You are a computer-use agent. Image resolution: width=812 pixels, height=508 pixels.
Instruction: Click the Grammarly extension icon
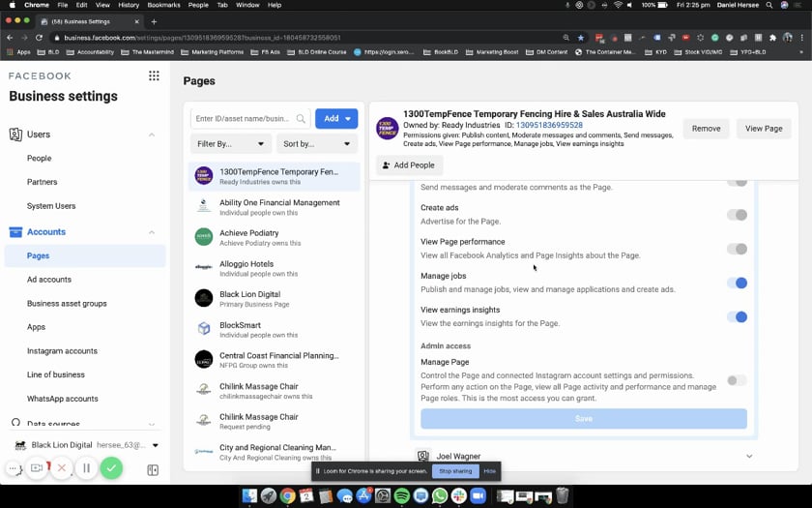click(714, 38)
